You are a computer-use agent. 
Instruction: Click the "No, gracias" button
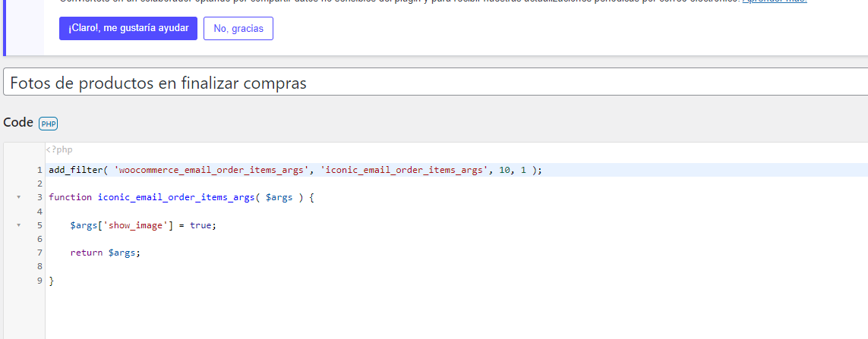coord(238,28)
